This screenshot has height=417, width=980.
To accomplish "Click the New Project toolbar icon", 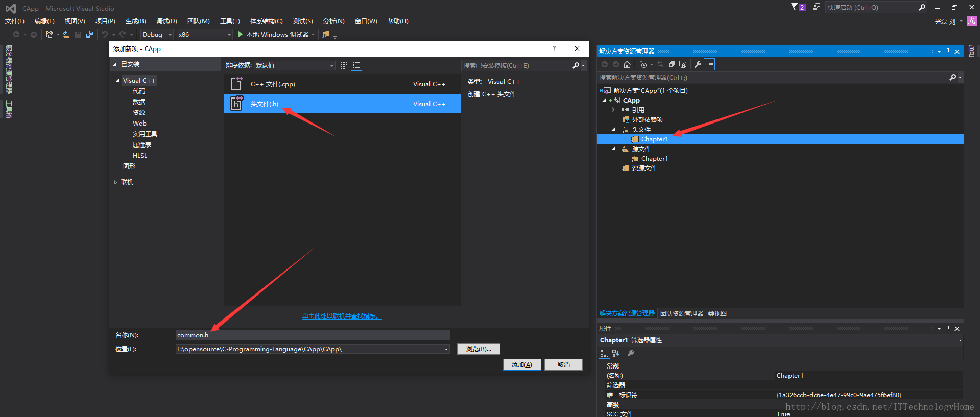I will pos(49,35).
